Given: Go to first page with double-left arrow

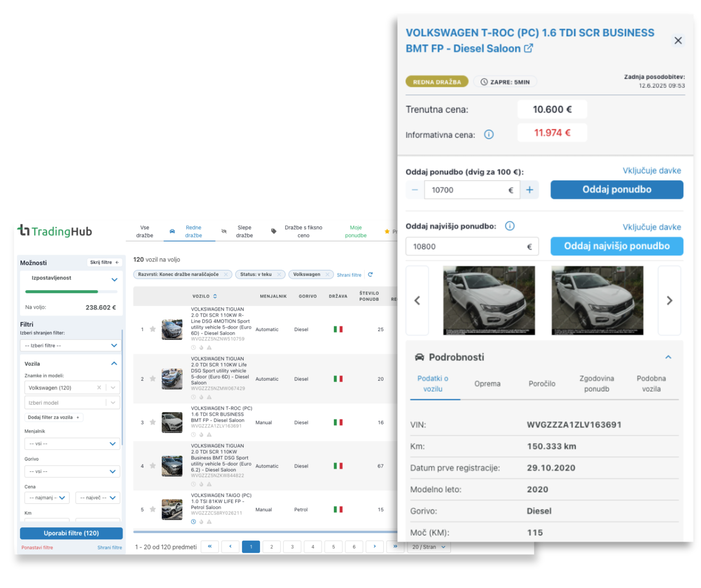Looking at the screenshot, I should [x=210, y=547].
